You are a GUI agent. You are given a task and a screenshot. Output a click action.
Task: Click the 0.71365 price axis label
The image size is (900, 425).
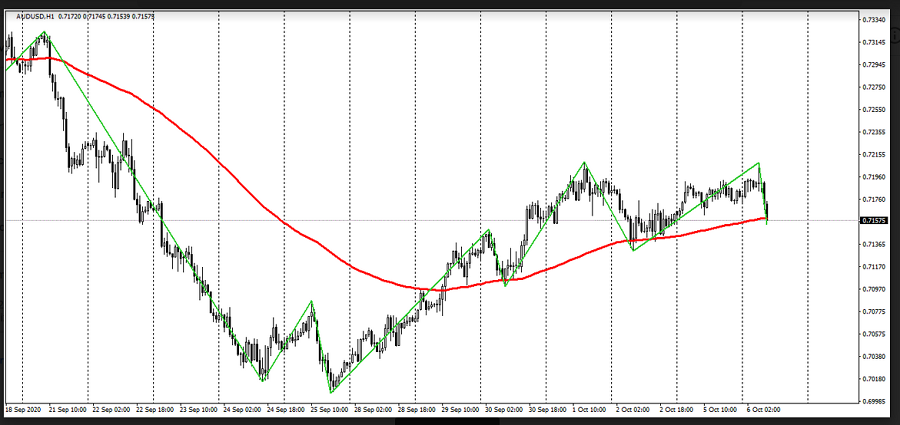[873, 244]
